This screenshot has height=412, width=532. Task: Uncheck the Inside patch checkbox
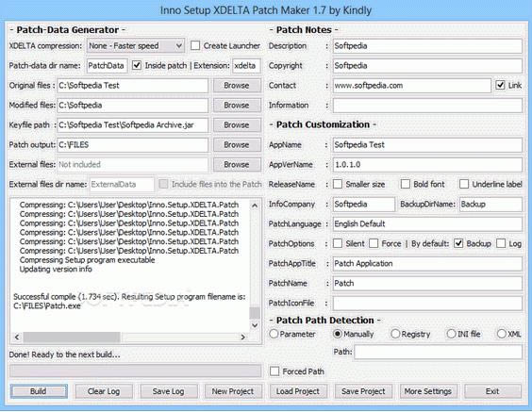pos(137,65)
